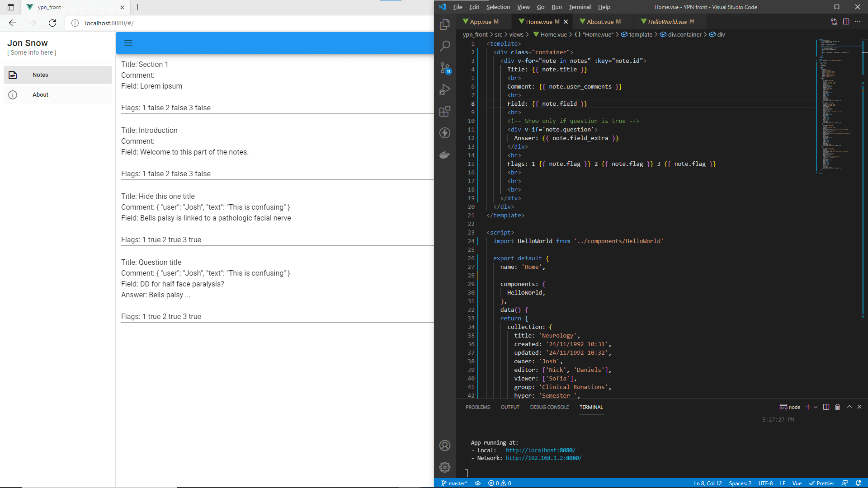Viewport: 868px width, 488px height.
Task: Open the Terminal menu
Action: tap(579, 7)
